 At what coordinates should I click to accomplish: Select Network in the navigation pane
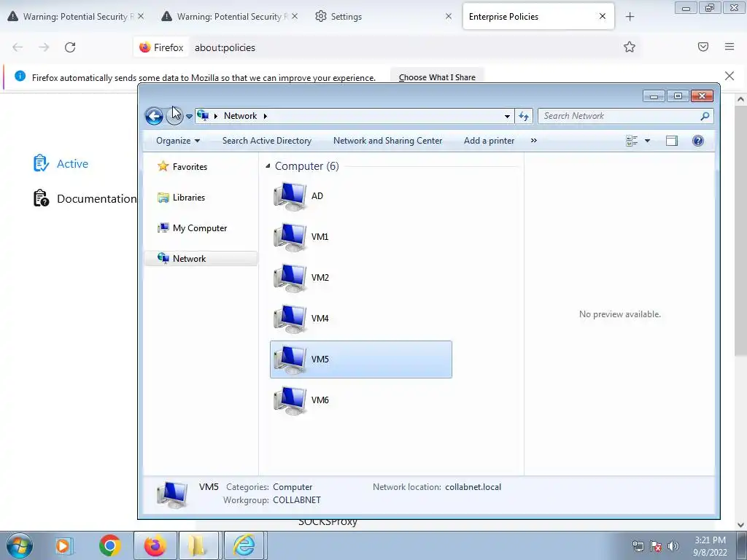pyautogui.click(x=201, y=259)
